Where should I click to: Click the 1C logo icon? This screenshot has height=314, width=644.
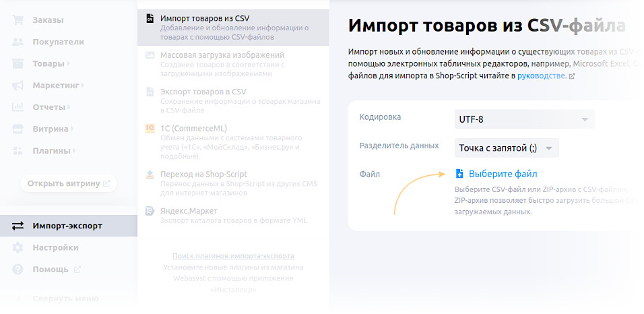[150, 128]
